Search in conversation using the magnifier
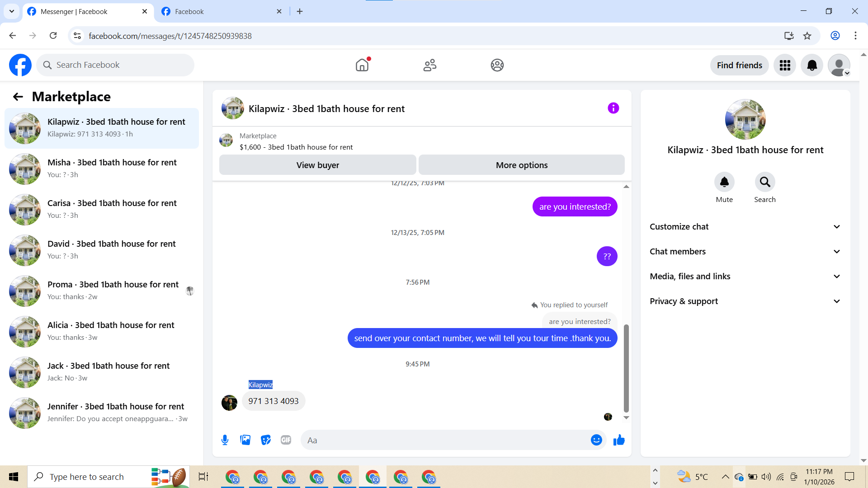Screen dimensions: 868x488 (764, 182)
